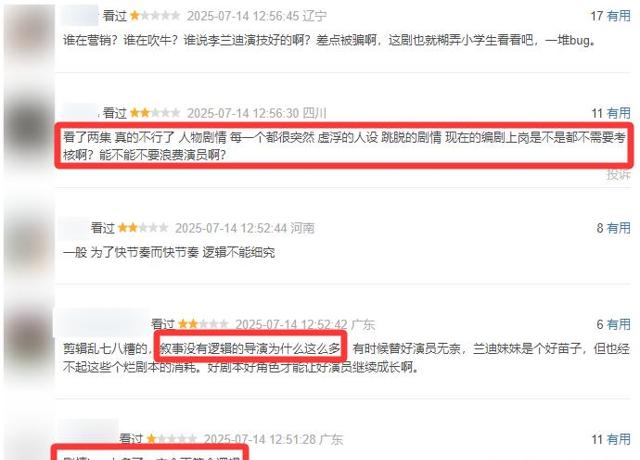
Task: Click the review text starting 谁在营销
Action: tap(329, 40)
